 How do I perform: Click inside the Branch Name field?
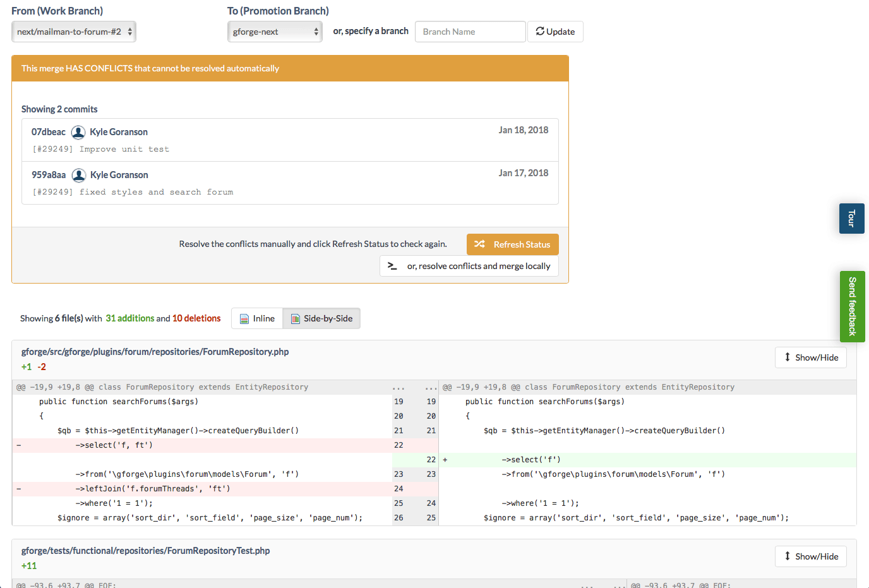pyautogui.click(x=470, y=31)
